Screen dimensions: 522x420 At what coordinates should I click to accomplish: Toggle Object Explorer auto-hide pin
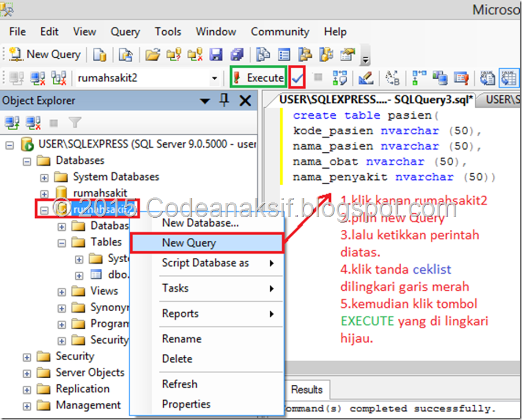224,100
